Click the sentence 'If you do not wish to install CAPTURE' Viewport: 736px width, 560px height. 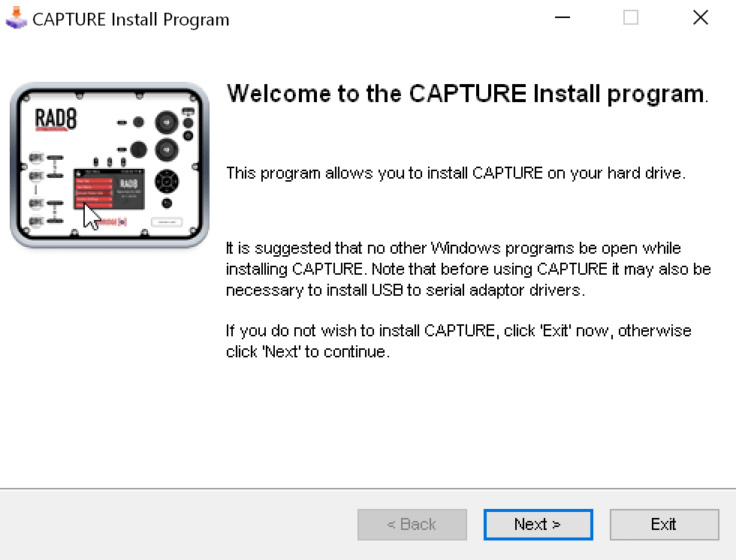point(360,330)
